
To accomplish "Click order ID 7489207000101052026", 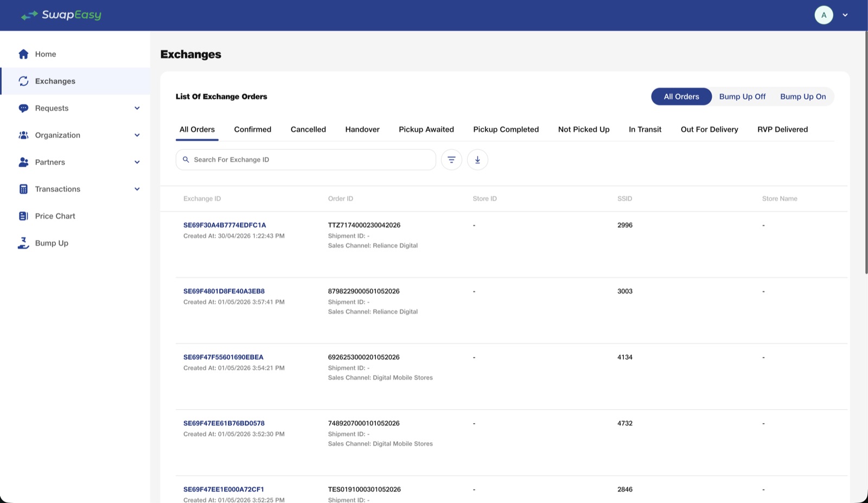I will [363, 423].
